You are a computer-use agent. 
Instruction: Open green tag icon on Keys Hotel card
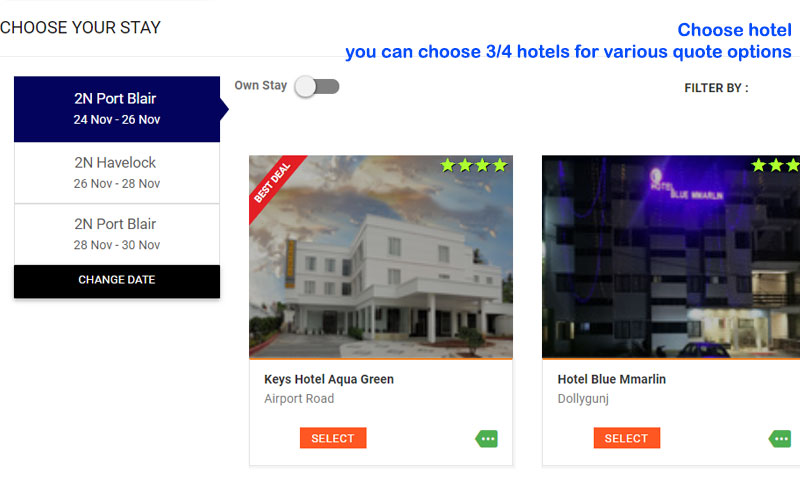(487, 439)
